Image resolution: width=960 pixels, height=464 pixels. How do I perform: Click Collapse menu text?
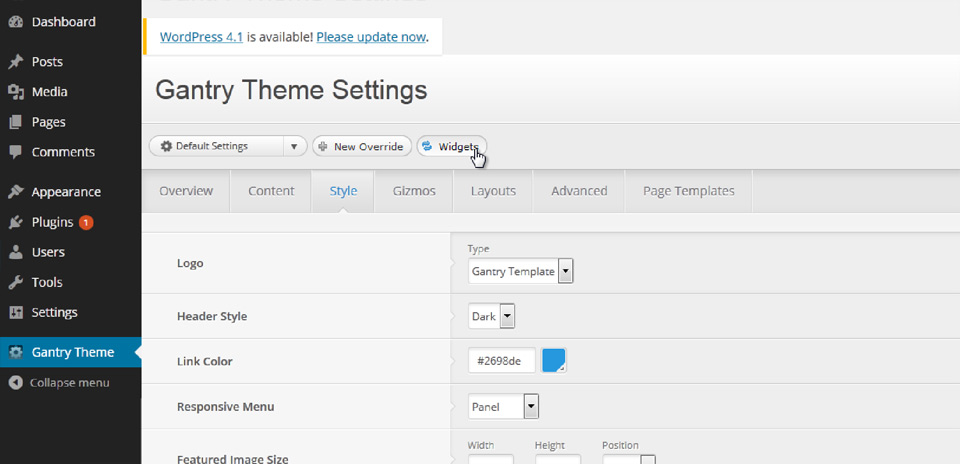pos(70,383)
